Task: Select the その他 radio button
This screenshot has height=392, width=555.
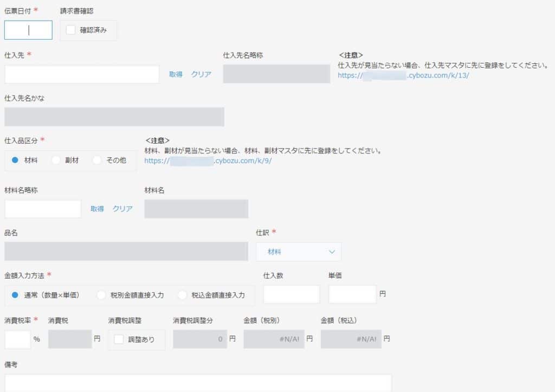Action: 97,160
